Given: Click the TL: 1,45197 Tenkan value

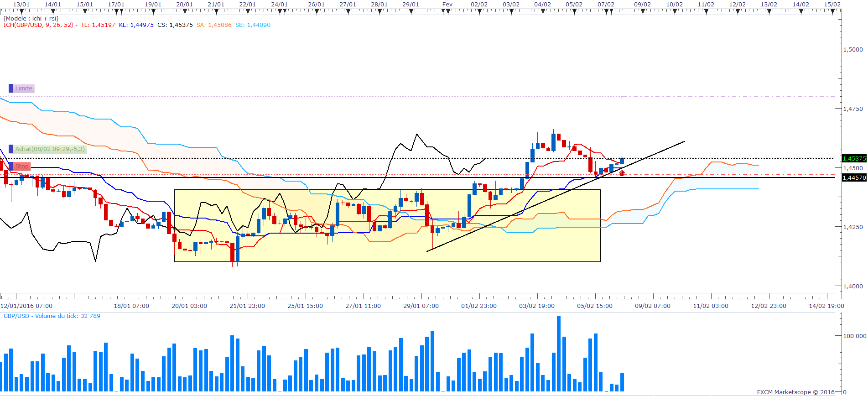Looking at the screenshot, I should 98,25.
